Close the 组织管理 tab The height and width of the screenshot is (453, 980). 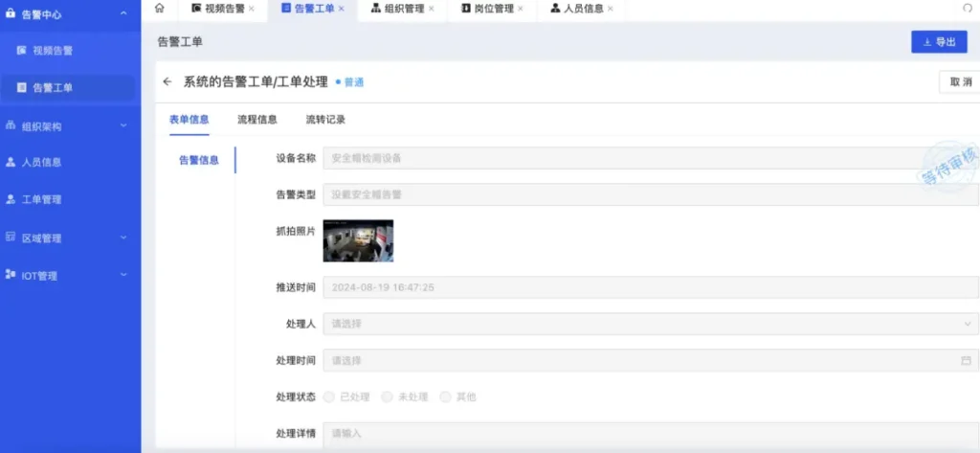(432, 9)
